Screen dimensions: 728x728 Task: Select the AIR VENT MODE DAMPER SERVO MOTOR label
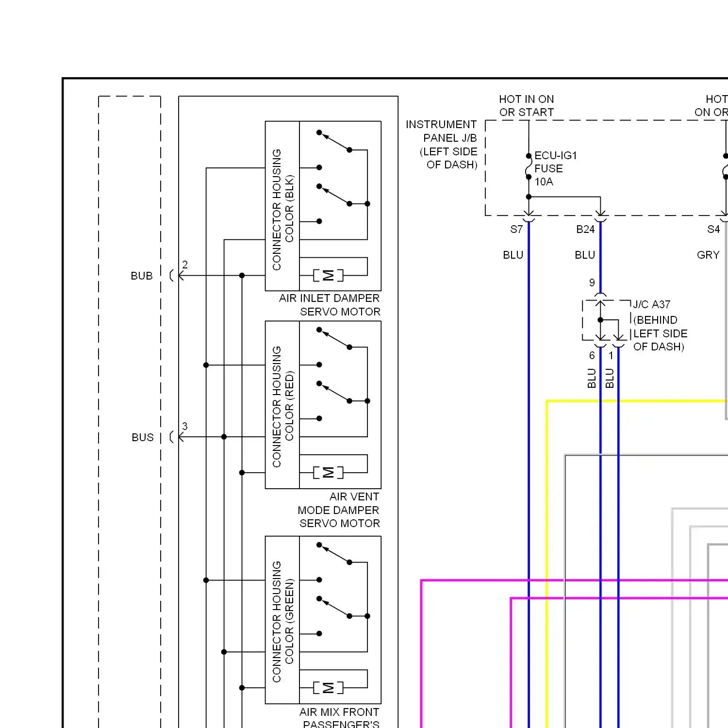tap(338, 510)
